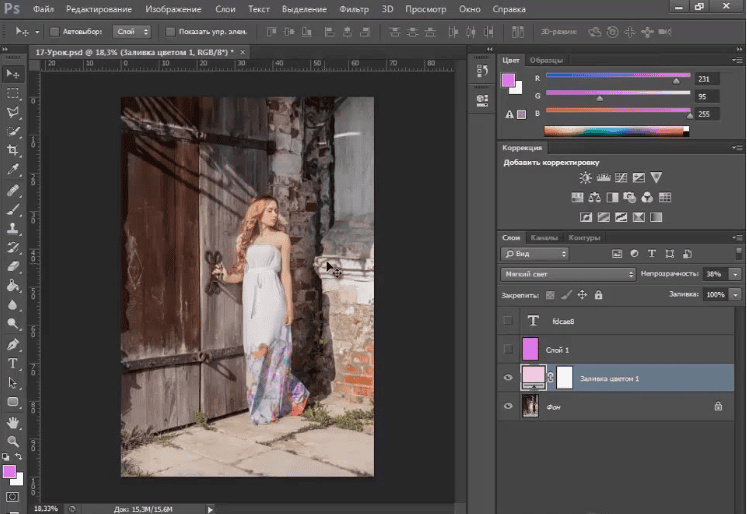This screenshot has width=747, height=514.
Task: Click the toolbox foreground color swatch
Action: [x=9, y=471]
